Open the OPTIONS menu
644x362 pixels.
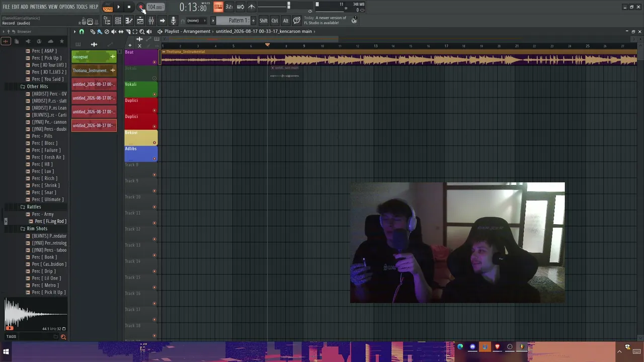click(67, 7)
